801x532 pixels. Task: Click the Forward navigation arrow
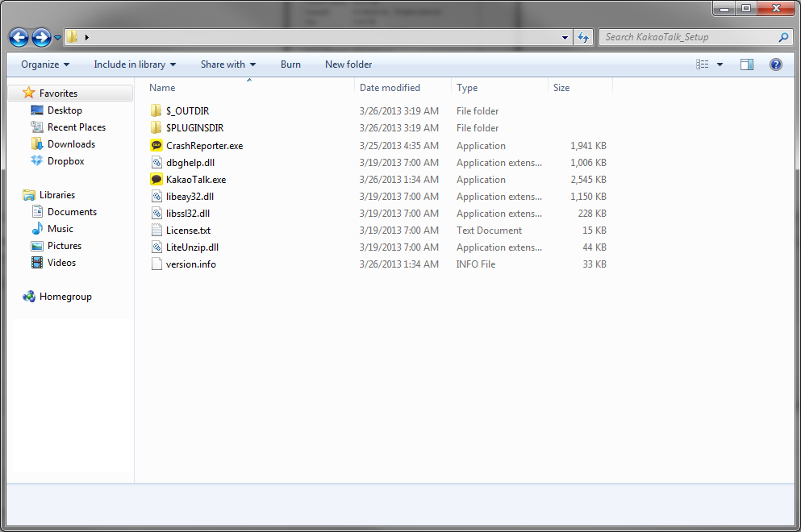tap(41, 37)
